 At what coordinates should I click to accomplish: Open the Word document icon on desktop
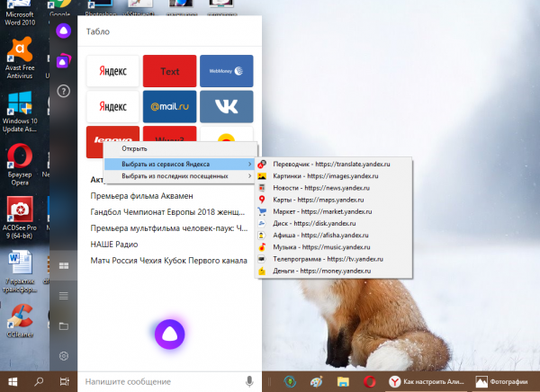pyautogui.click(x=20, y=272)
